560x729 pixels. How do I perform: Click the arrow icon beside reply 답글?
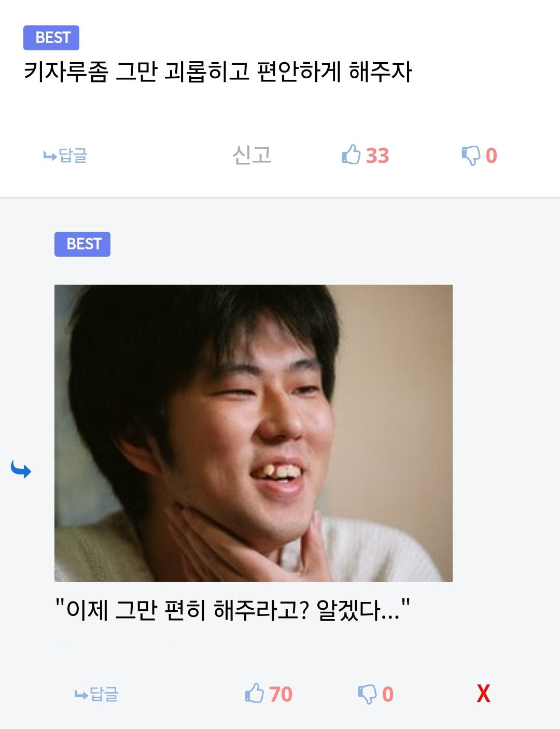[81, 694]
